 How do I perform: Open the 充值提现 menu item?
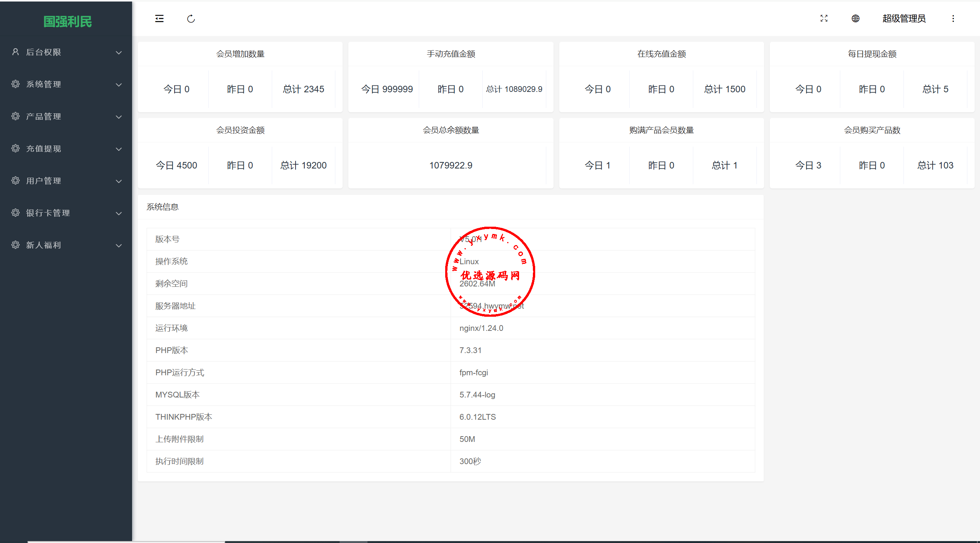(66, 149)
